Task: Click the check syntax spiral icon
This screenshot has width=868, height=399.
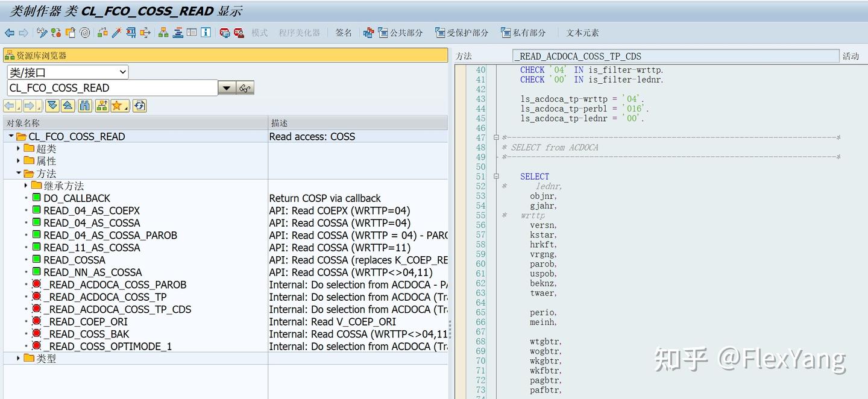Action: pos(85,33)
